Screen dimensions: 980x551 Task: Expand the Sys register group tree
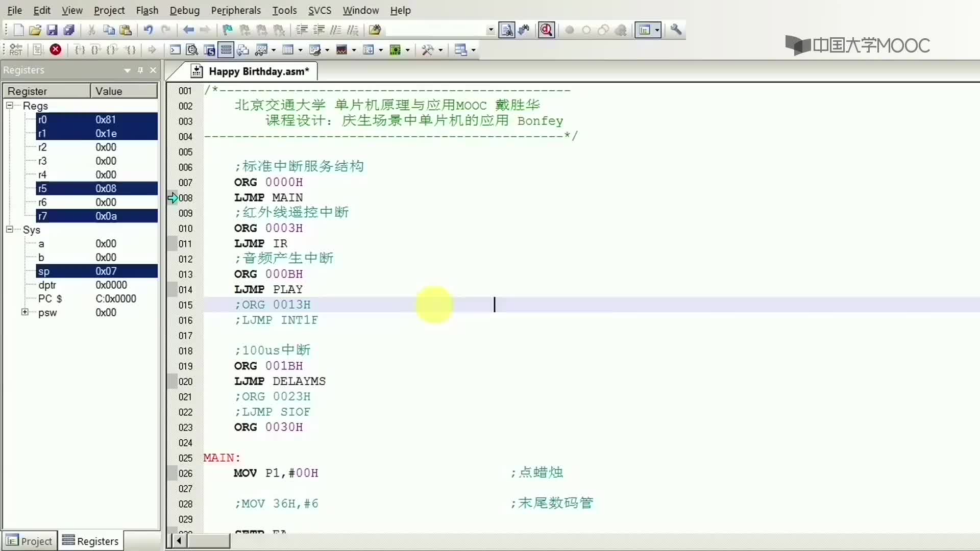click(9, 230)
